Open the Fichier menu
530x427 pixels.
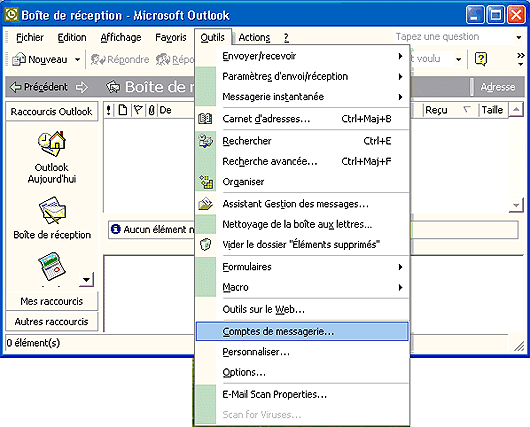[30, 37]
